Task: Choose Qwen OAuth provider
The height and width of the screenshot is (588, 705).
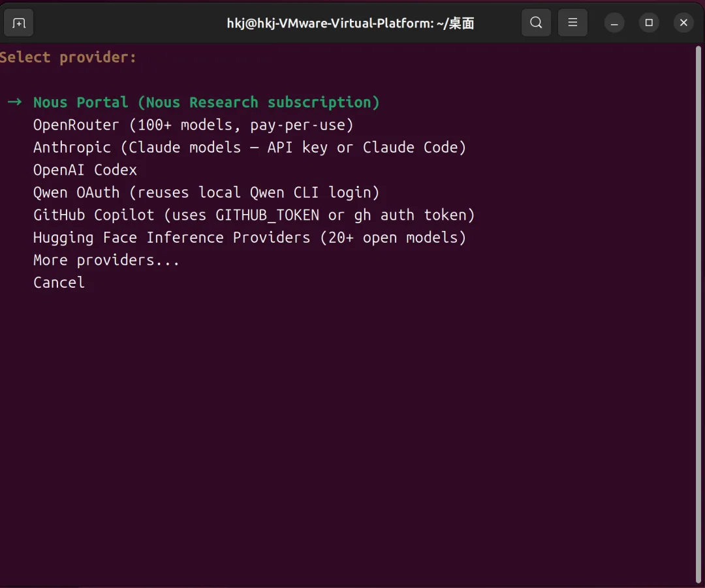Action: [206, 193]
